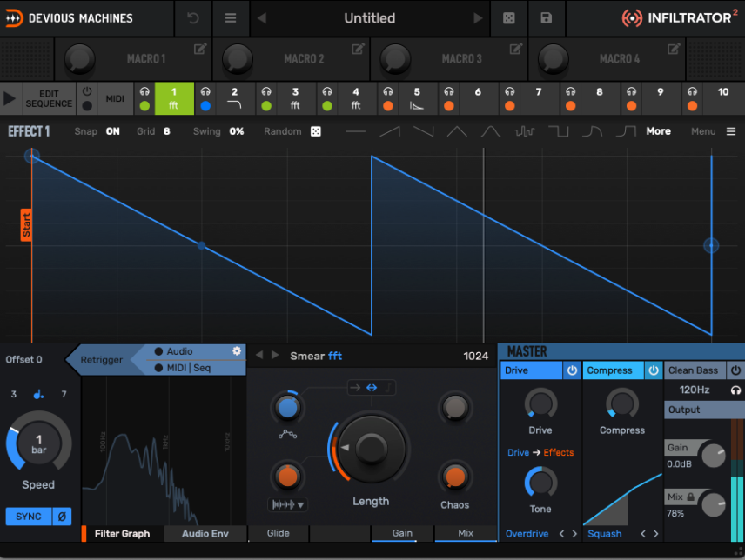
Task: Listen to Clean Bass headphone icon
Action: pyautogui.click(x=735, y=390)
